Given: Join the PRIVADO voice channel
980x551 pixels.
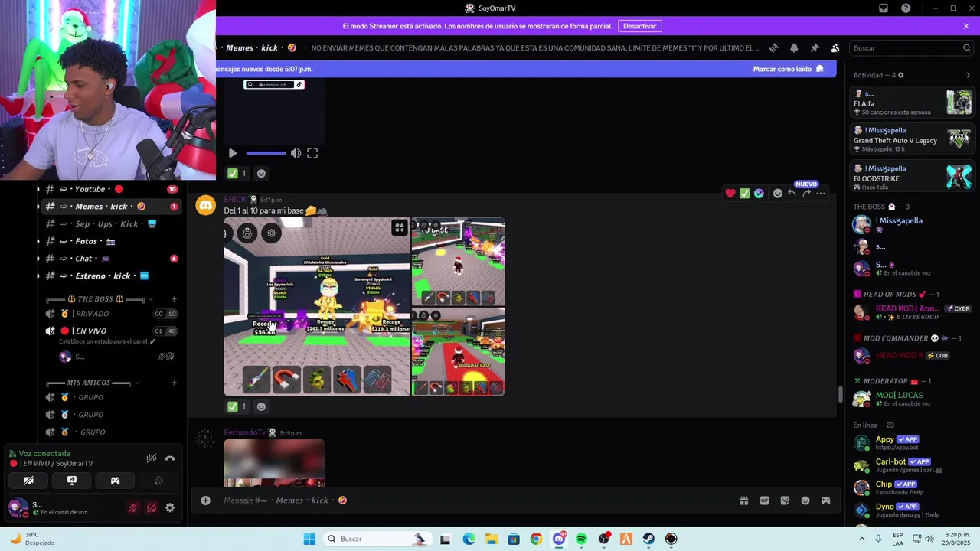Looking at the screenshot, I should 112,314.
